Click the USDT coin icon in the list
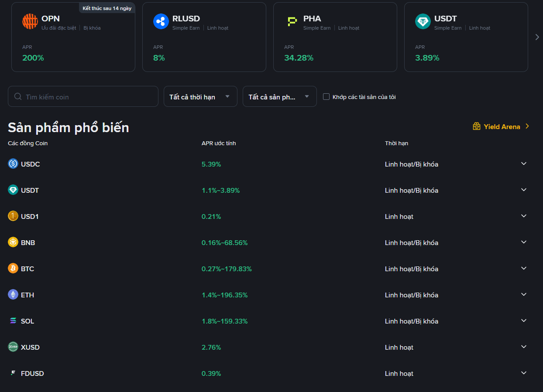The width and height of the screenshot is (543, 392). pyautogui.click(x=13, y=190)
